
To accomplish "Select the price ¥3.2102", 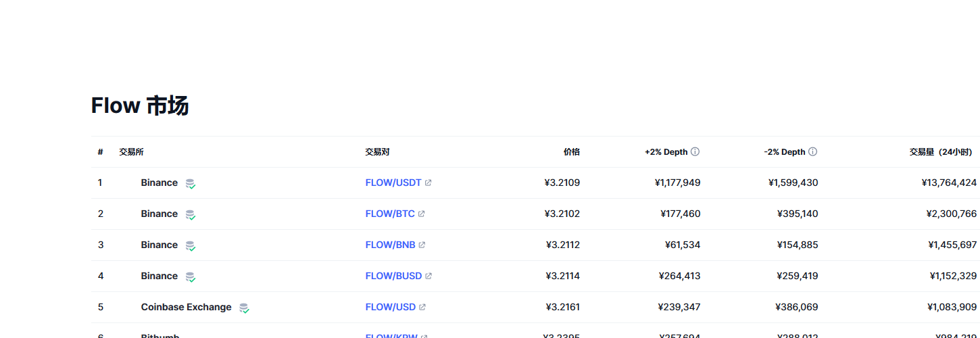I will pyautogui.click(x=562, y=214).
